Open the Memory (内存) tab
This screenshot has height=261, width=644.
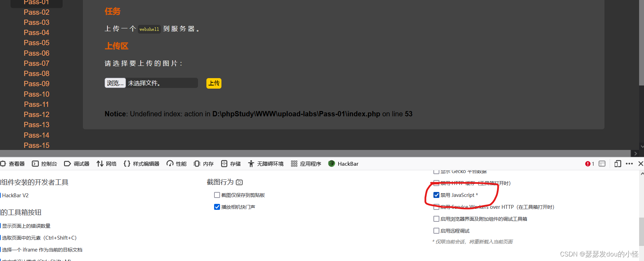pyautogui.click(x=204, y=164)
